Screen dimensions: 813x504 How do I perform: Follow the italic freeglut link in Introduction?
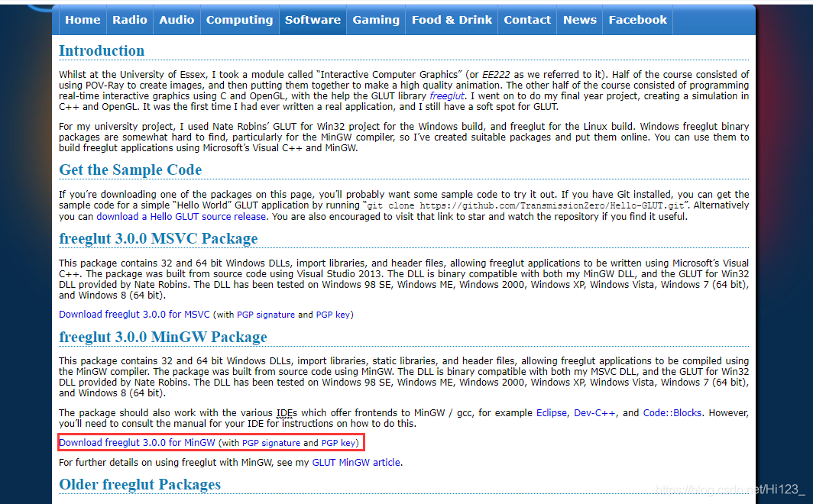tap(447, 95)
